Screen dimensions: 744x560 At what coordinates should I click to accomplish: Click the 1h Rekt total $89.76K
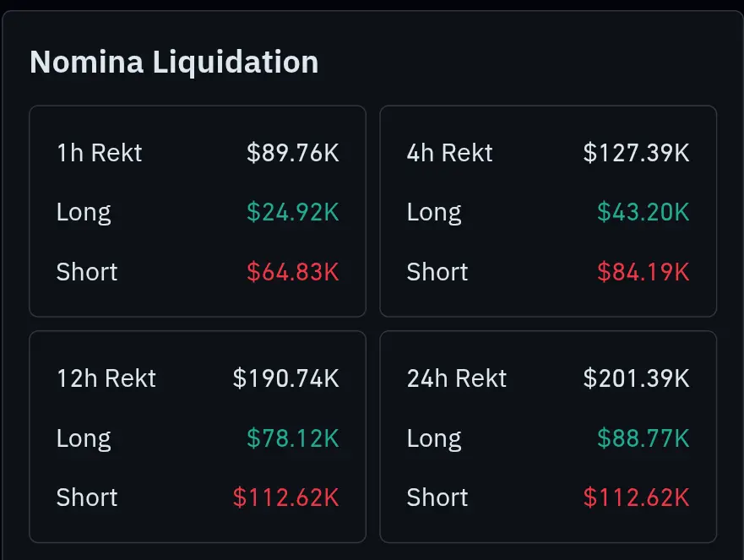(293, 153)
